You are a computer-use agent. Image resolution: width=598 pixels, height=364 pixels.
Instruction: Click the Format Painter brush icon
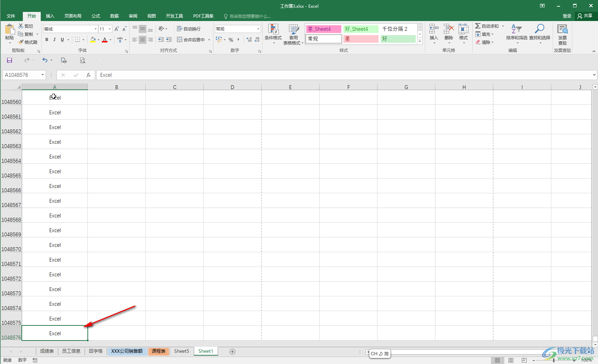click(x=21, y=42)
